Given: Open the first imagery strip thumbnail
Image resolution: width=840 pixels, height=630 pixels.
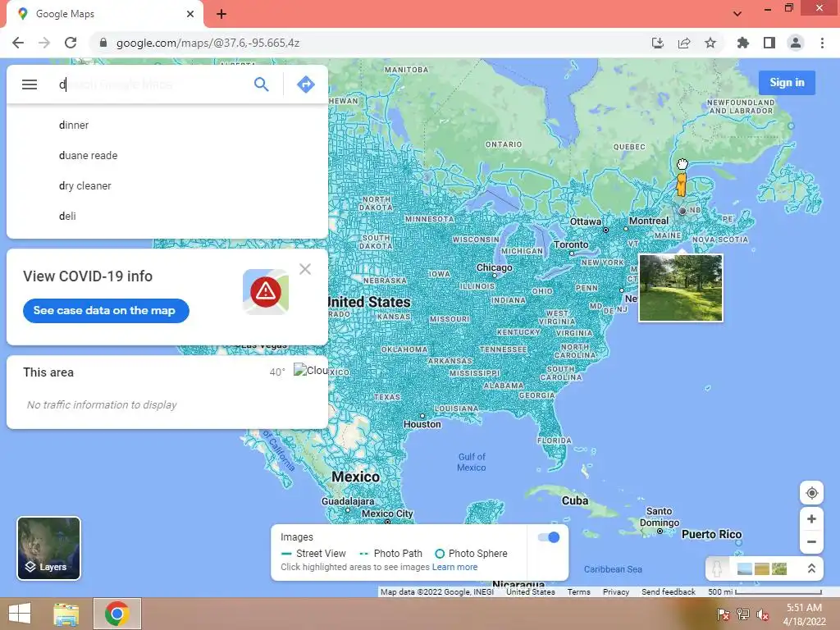Looking at the screenshot, I should point(744,569).
